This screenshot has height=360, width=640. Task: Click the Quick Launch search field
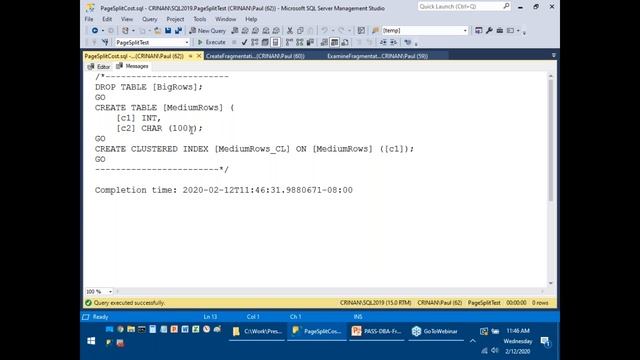464,6
